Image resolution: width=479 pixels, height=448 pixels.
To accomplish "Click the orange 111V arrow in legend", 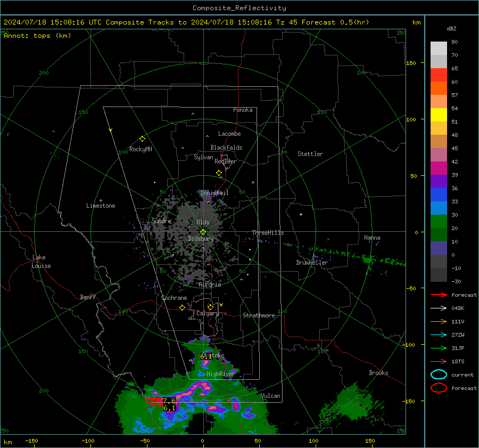I will pyautogui.click(x=439, y=321).
